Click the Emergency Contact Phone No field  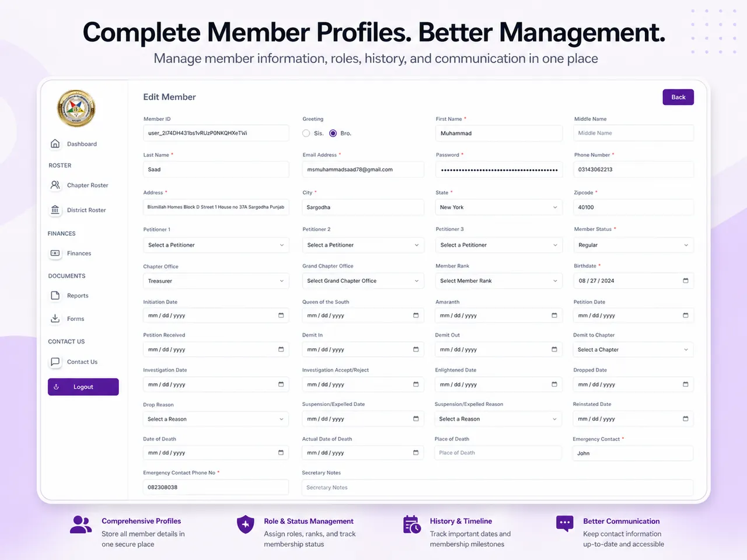[x=216, y=487]
